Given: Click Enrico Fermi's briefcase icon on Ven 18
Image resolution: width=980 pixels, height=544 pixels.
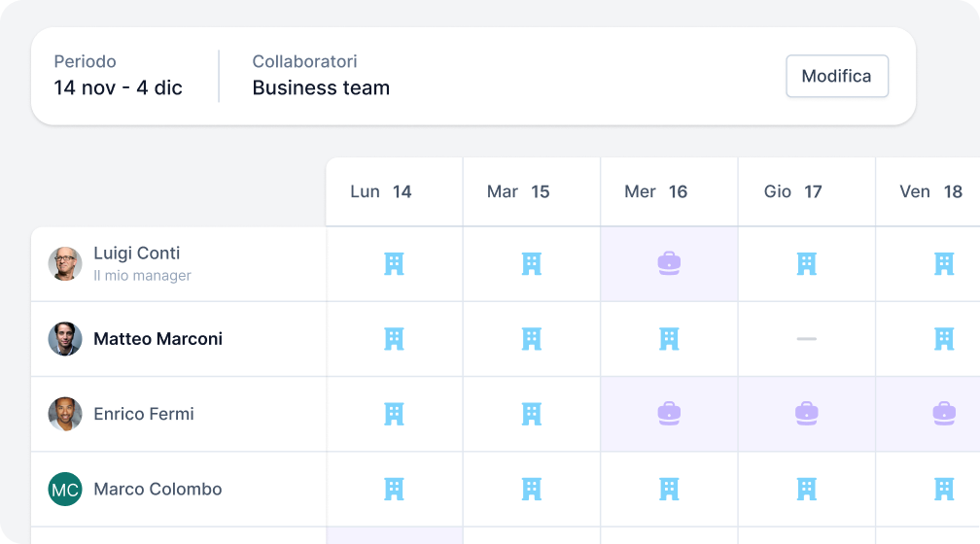Looking at the screenshot, I should pos(943,414).
